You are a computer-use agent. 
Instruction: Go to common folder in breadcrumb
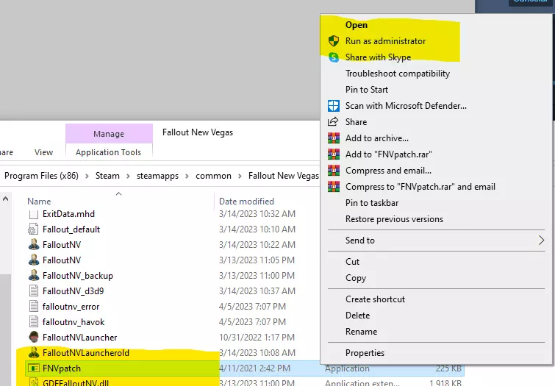click(x=213, y=176)
